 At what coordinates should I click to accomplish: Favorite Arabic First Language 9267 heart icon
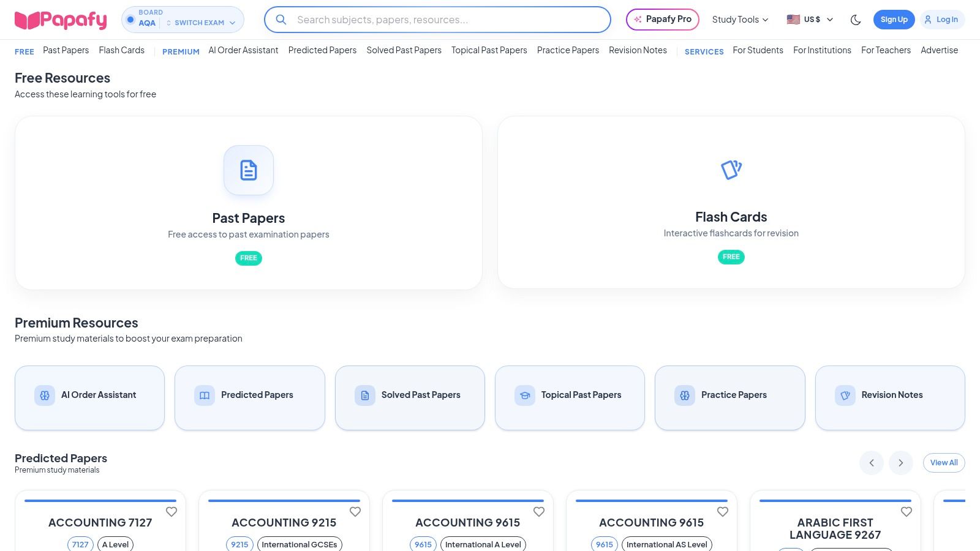tap(907, 512)
